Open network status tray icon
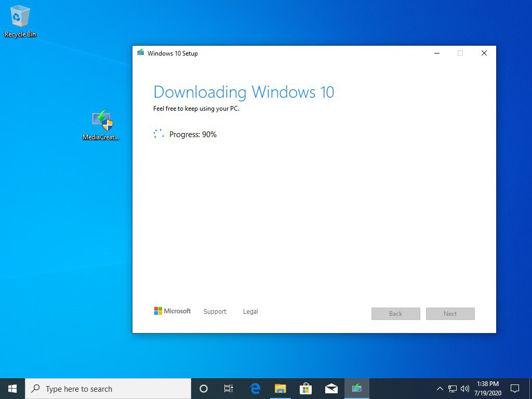 click(453, 389)
